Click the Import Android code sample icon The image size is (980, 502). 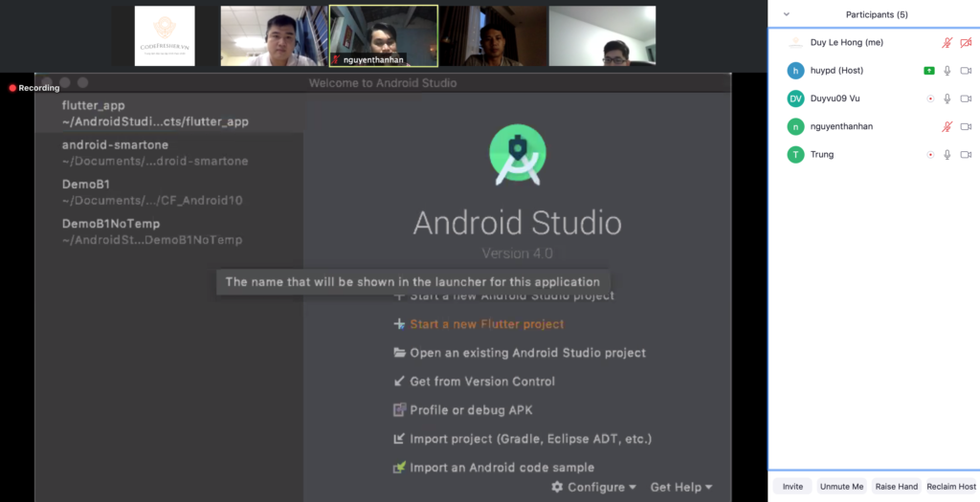400,468
